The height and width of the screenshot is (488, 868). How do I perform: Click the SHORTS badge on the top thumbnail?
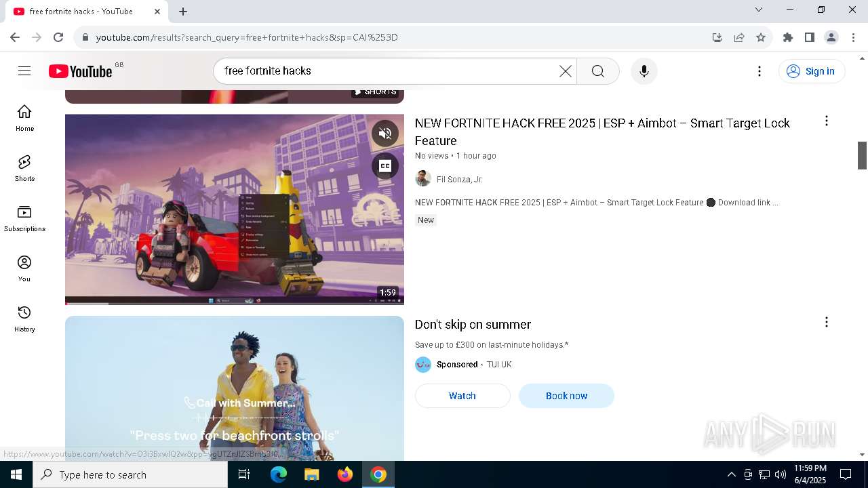375,92
